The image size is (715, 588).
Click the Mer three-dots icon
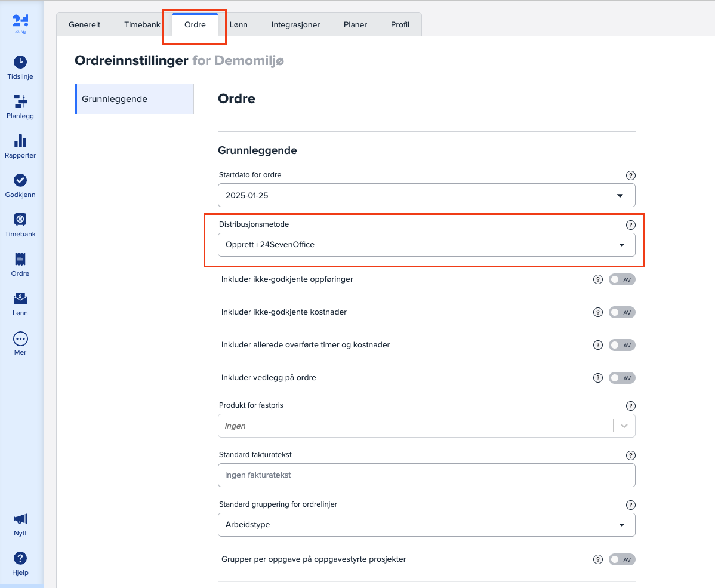point(20,339)
